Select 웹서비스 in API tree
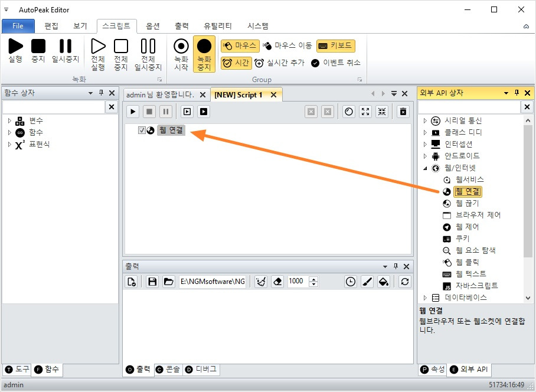The width and height of the screenshot is (536, 392). click(x=469, y=180)
